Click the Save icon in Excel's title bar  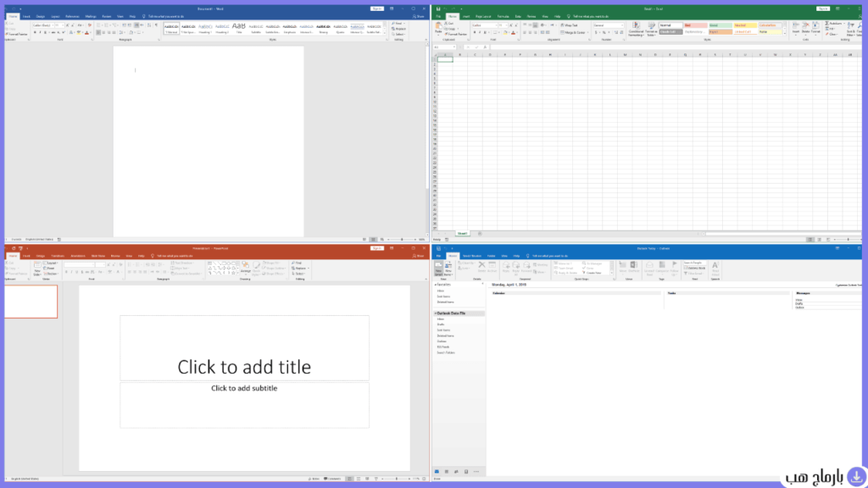click(438, 8)
